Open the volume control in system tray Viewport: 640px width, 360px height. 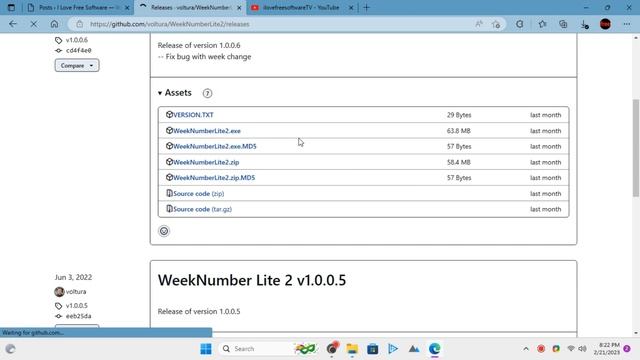pos(582,349)
